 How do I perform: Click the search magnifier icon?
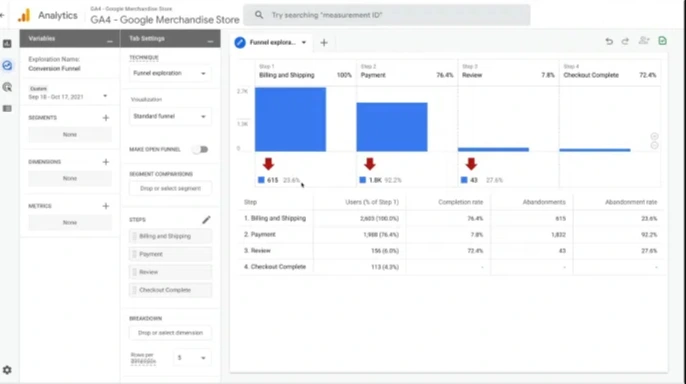(259, 15)
